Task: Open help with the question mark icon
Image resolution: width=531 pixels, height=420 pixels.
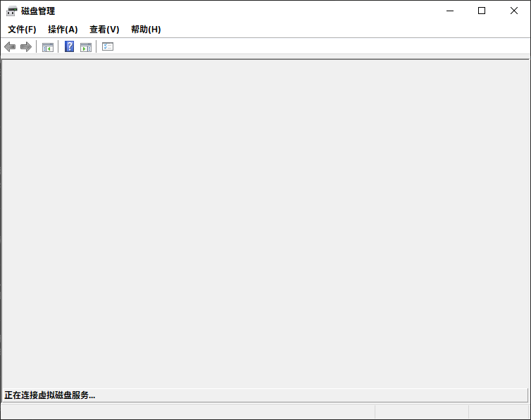Action: click(x=70, y=46)
